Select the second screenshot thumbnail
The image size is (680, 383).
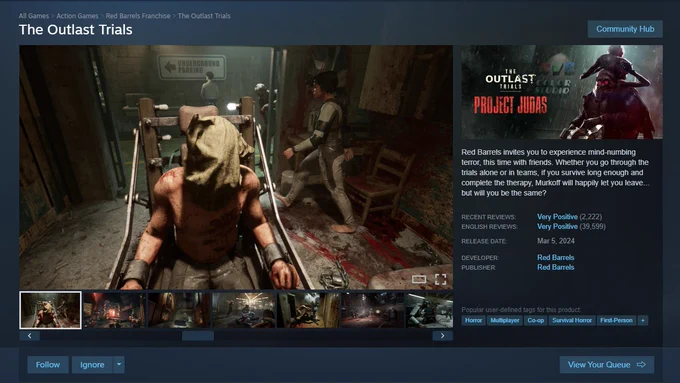[114, 310]
